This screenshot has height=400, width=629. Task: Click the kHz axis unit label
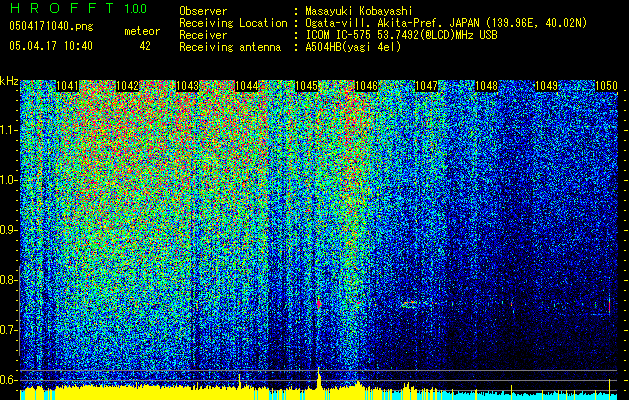tap(9, 81)
